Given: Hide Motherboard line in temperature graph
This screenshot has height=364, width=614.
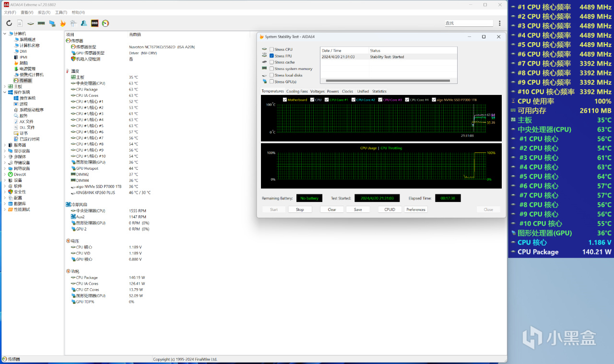Looking at the screenshot, I should (x=285, y=100).
